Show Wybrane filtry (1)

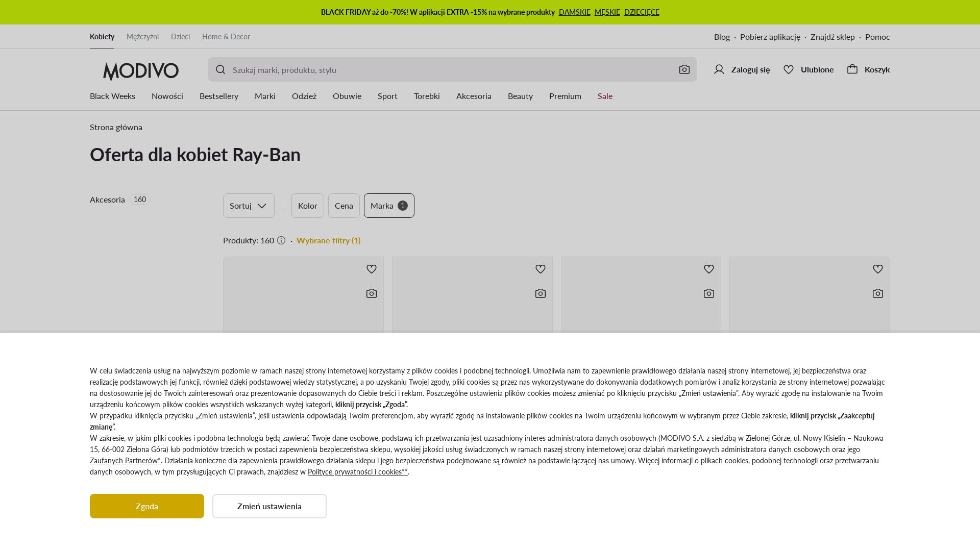(x=329, y=240)
